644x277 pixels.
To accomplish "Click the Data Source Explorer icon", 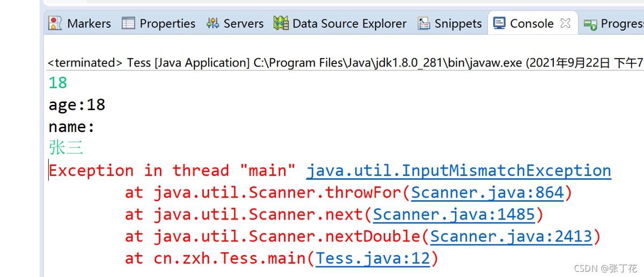I will click(281, 23).
